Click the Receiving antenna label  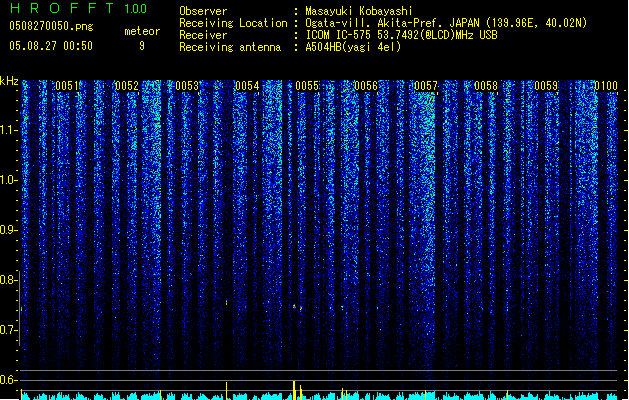tap(230, 47)
